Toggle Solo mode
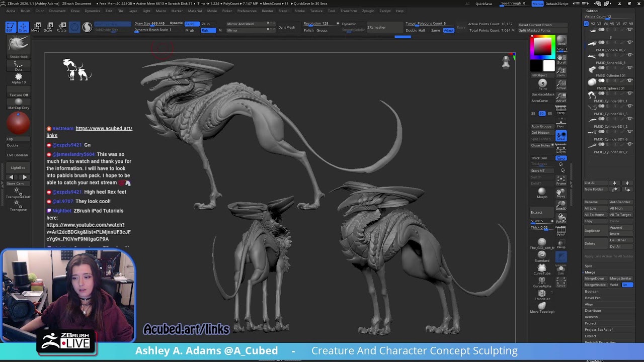This screenshot has height=362, width=644. coord(561,269)
